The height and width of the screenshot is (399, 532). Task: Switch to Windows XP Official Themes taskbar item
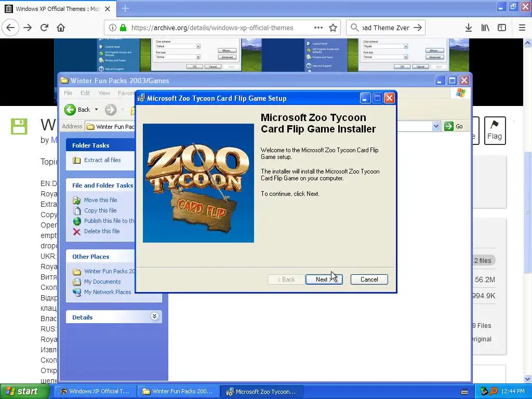point(95,392)
